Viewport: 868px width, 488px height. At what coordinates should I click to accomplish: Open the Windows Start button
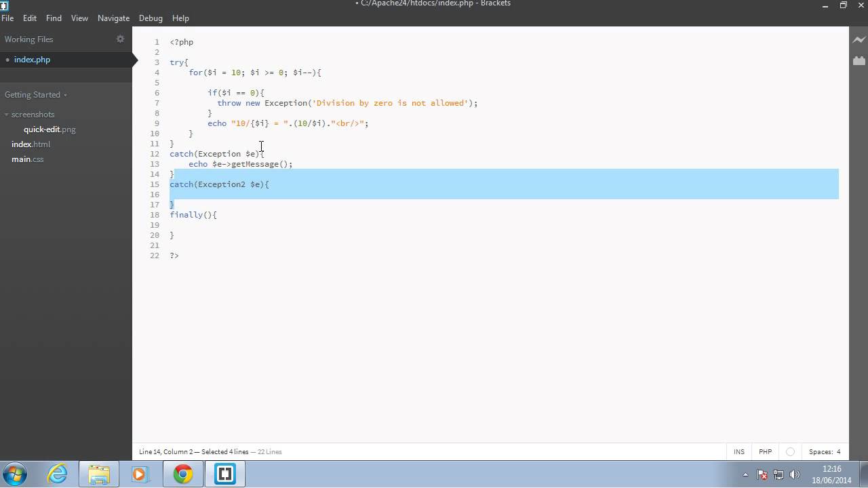pyautogui.click(x=15, y=474)
